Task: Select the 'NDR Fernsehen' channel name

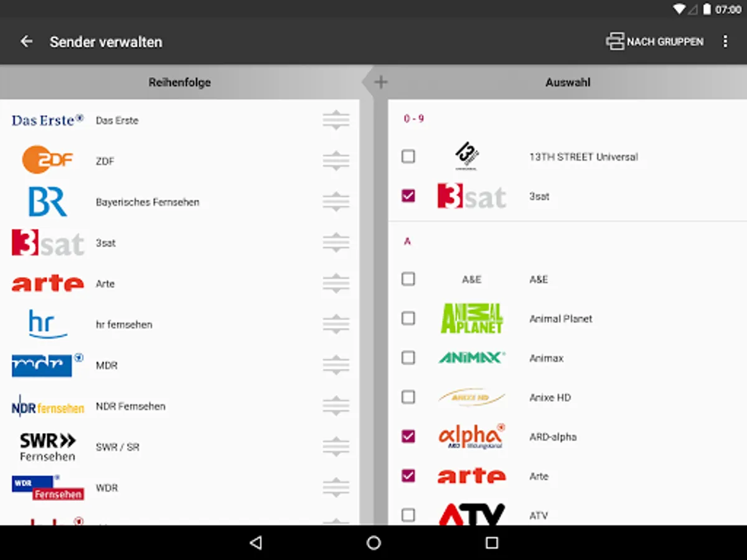Action: (131, 406)
